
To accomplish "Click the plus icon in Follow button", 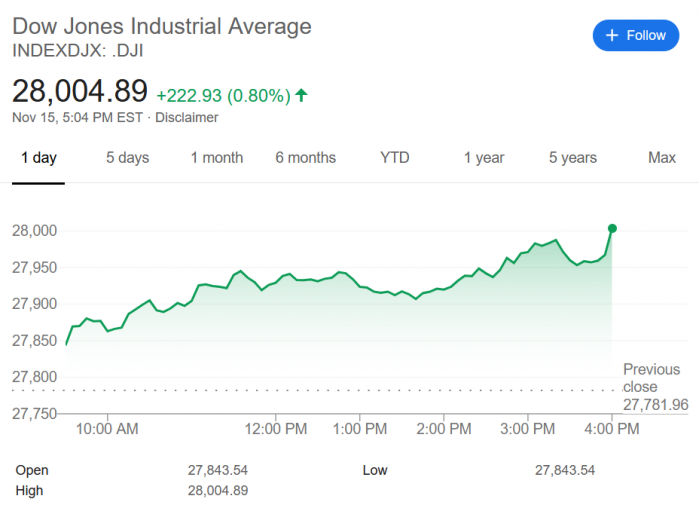I will point(611,35).
